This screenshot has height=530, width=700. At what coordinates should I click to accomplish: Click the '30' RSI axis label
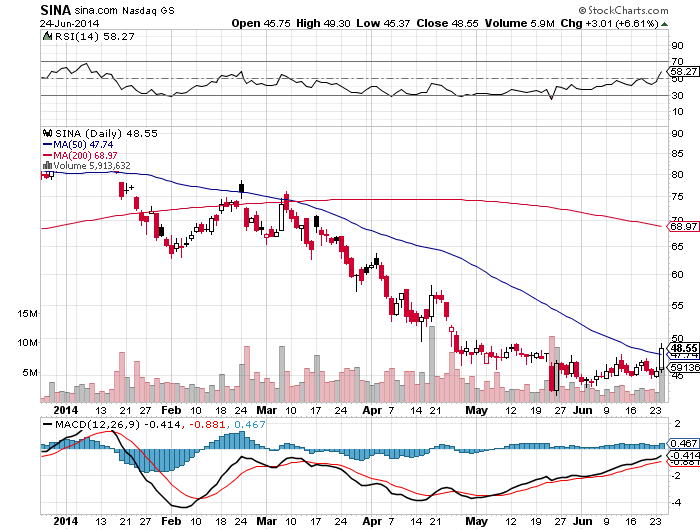(x=677, y=95)
